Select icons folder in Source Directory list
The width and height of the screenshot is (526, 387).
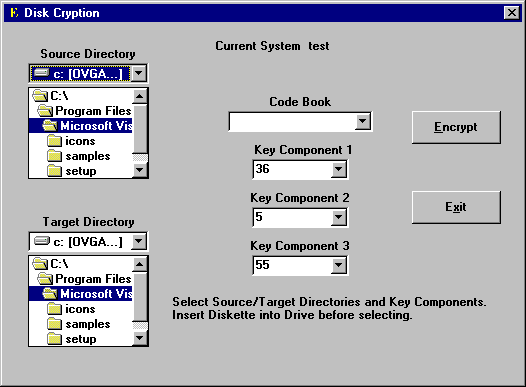[81, 141]
